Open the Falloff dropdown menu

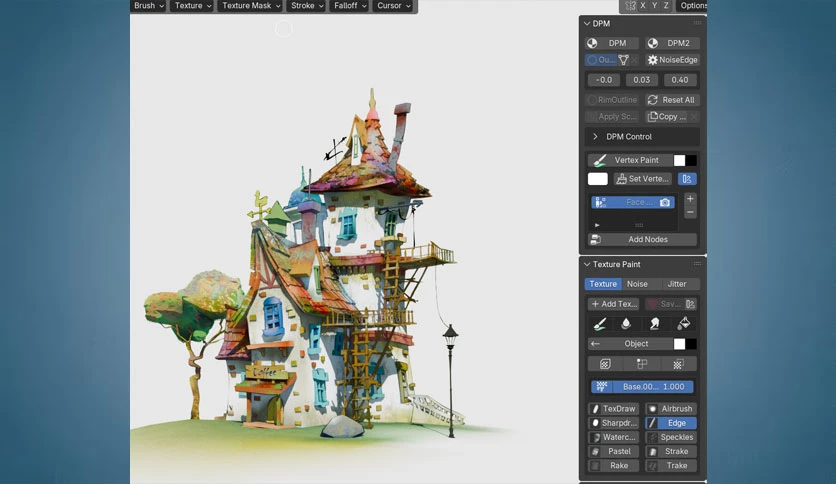pyautogui.click(x=349, y=6)
